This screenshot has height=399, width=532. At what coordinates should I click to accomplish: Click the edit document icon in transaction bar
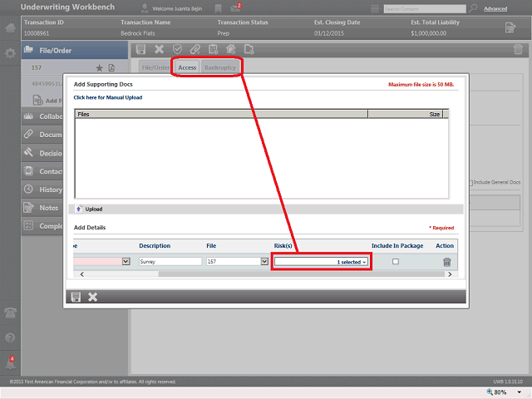(x=510, y=27)
